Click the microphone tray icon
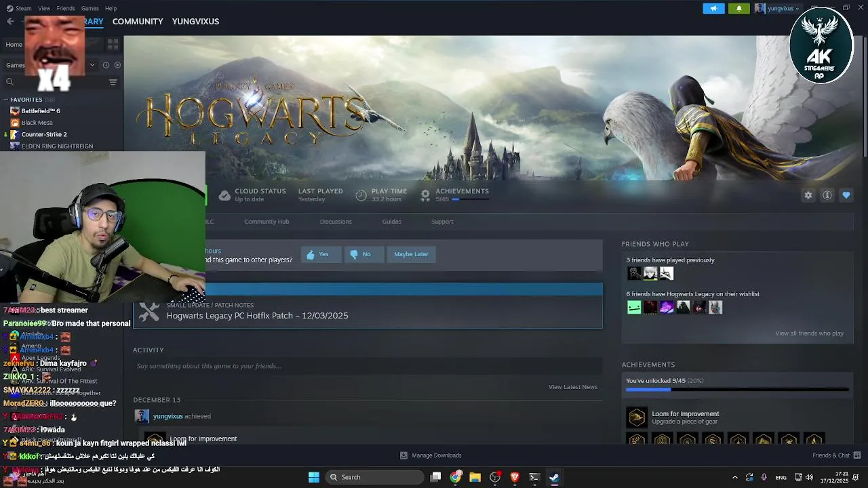868x488 pixels. [x=764, y=477]
